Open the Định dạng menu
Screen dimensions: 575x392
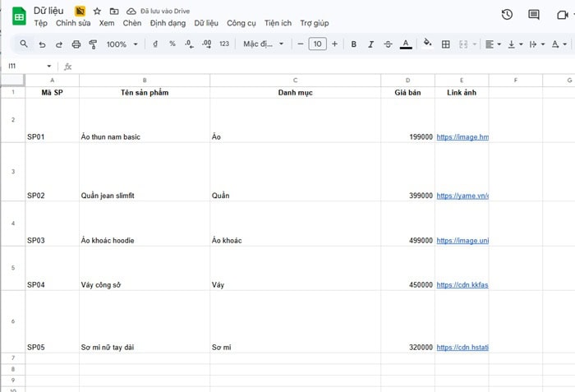168,23
